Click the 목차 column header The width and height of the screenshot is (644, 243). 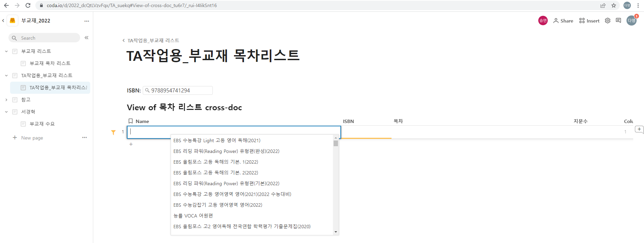[x=398, y=121]
